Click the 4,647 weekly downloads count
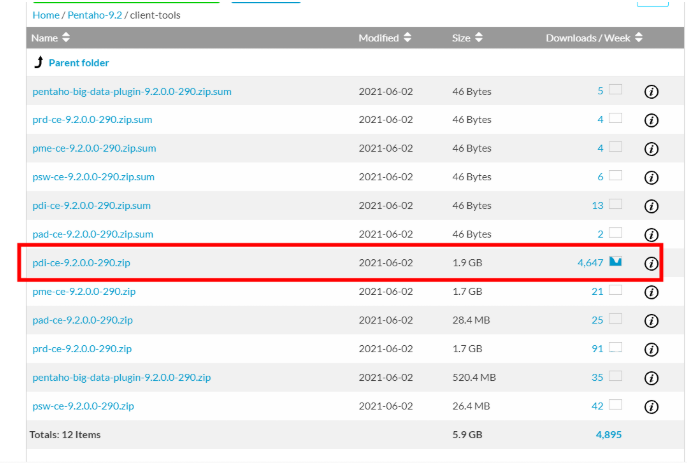Viewport: 687px width, 469px height. (590, 263)
